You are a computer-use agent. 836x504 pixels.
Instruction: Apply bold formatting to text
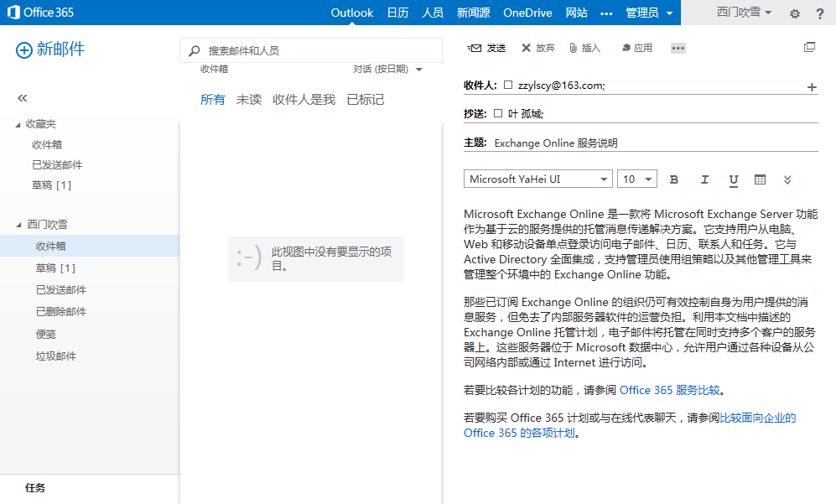(673, 179)
